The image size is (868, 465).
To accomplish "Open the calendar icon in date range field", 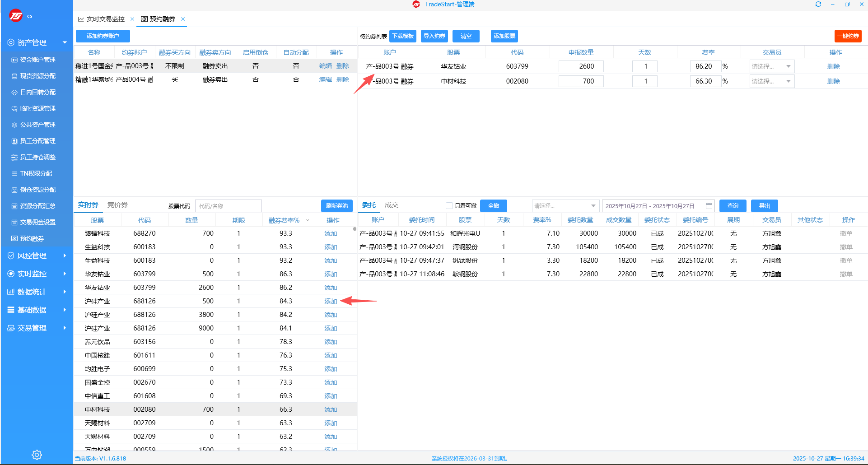I will click(709, 206).
